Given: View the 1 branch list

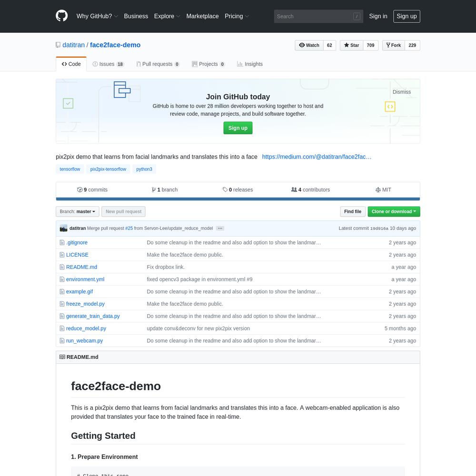Looking at the screenshot, I should (x=165, y=190).
